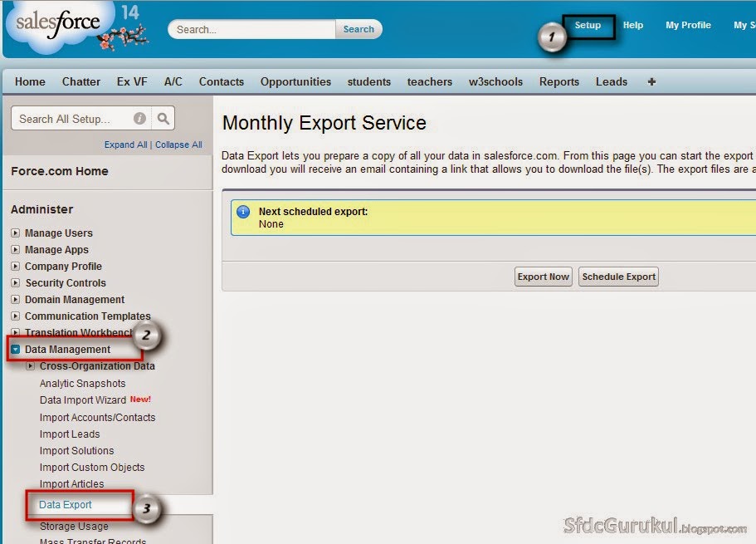Image resolution: width=756 pixels, height=544 pixels.
Task: Click the Collapse All link
Action: click(x=178, y=145)
